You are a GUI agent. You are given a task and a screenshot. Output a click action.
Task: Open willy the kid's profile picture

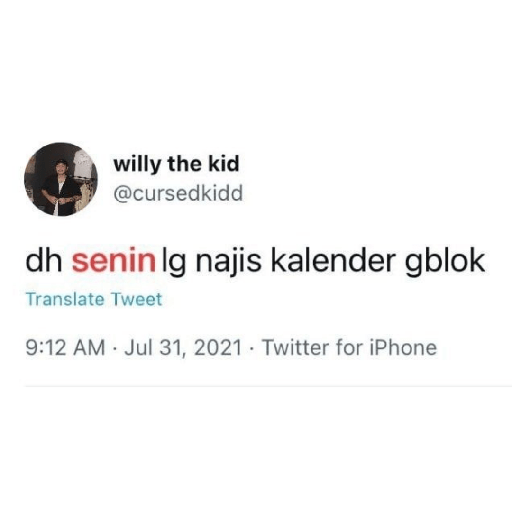(x=61, y=179)
